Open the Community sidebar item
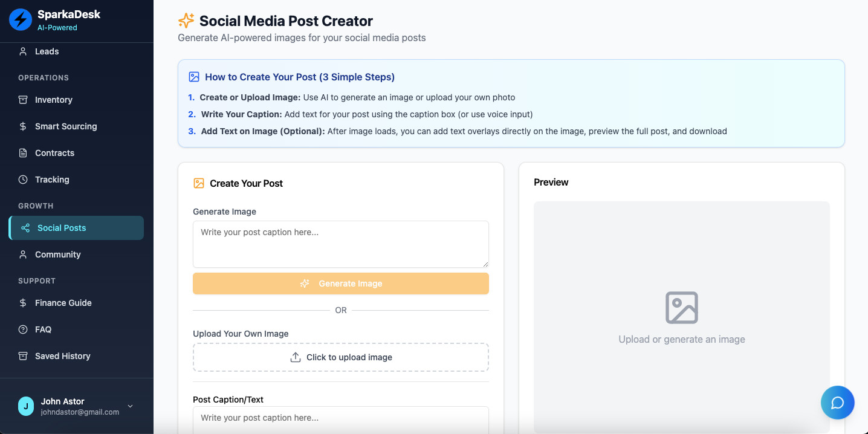Screen dimensions: 868x434 [76, 254]
